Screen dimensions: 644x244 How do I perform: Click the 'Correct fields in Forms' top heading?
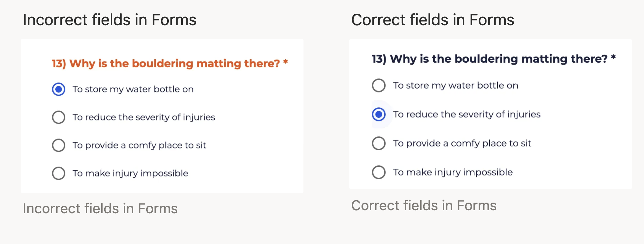pos(433,20)
